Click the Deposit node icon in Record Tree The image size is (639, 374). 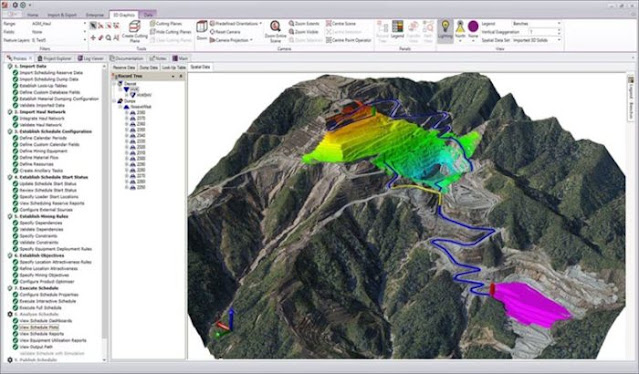pos(120,84)
